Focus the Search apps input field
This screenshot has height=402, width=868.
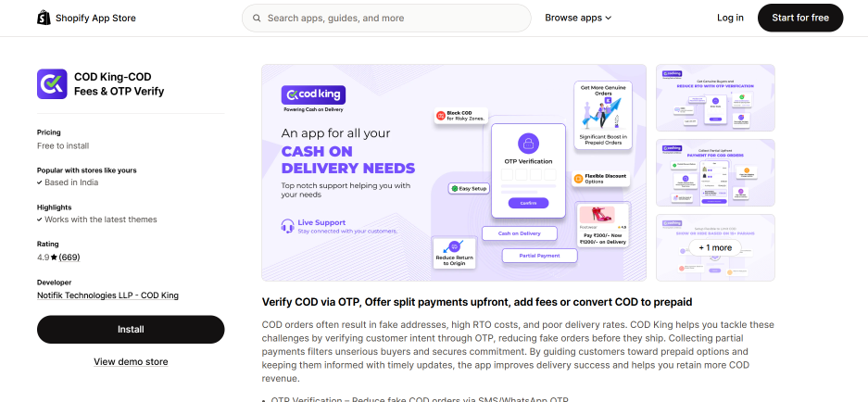click(x=389, y=18)
